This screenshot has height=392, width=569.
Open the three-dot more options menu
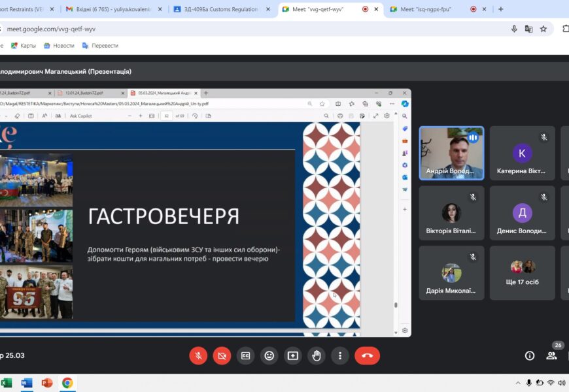340,355
